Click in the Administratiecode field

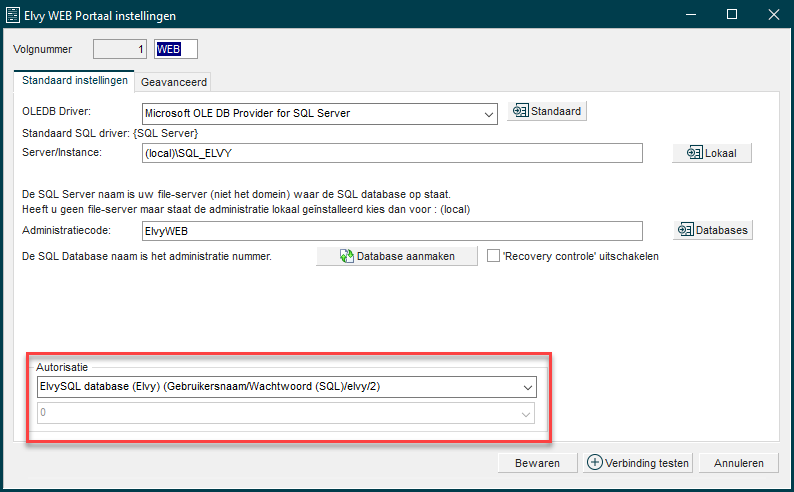pos(392,231)
